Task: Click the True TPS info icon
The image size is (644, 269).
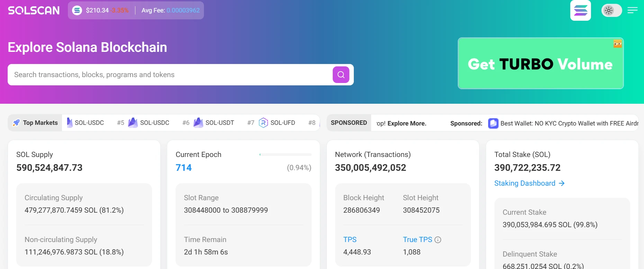Action: [x=438, y=240]
